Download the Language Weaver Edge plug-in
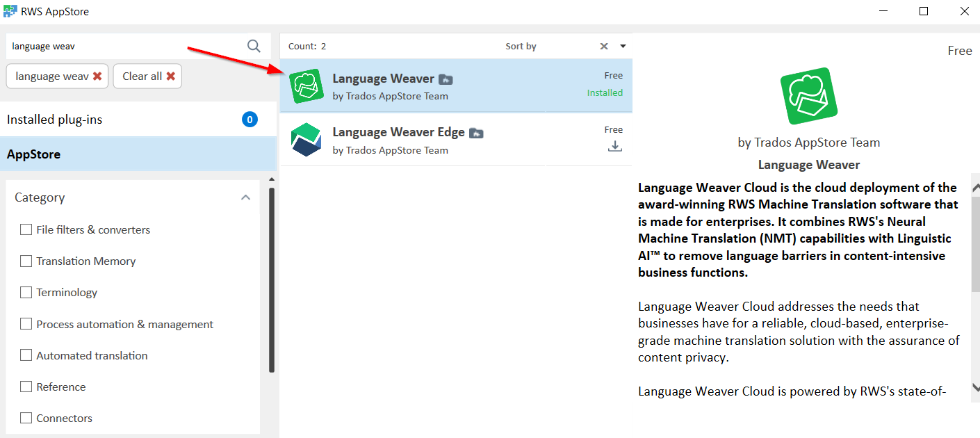The width and height of the screenshot is (980, 438). tap(614, 147)
